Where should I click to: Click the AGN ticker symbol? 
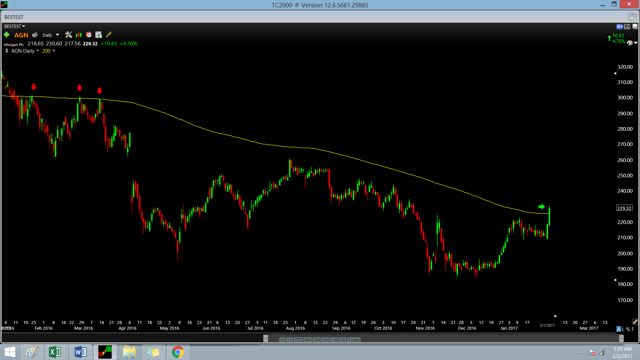(21, 35)
